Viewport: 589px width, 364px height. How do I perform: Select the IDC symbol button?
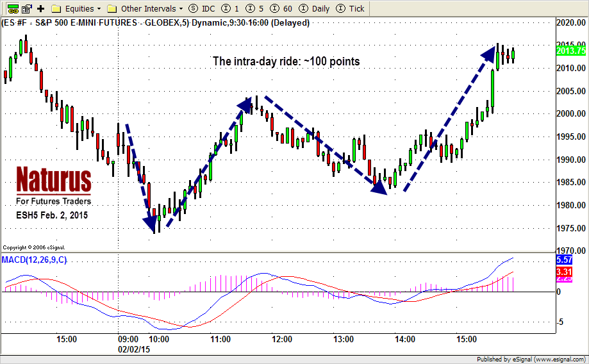tap(202, 9)
